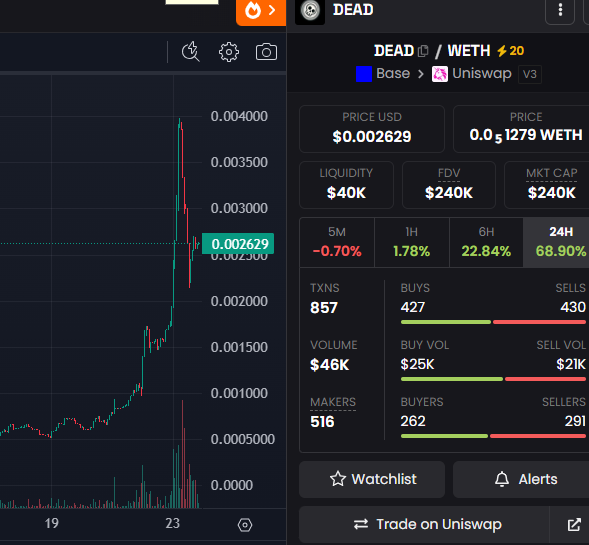This screenshot has height=545, width=589.
Task: Click the TXNS value 857
Action: pyautogui.click(x=324, y=308)
